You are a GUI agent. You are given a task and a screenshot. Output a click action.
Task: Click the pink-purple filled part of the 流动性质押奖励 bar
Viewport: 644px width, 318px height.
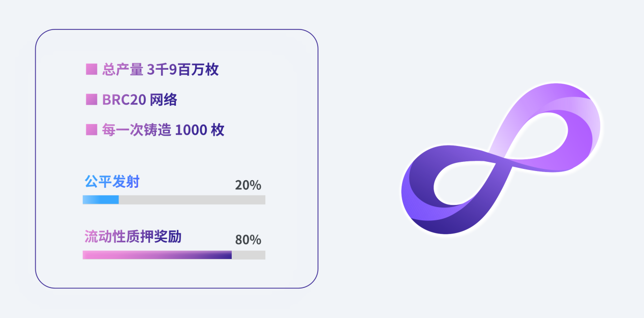pyautogui.click(x=157, y=255)
